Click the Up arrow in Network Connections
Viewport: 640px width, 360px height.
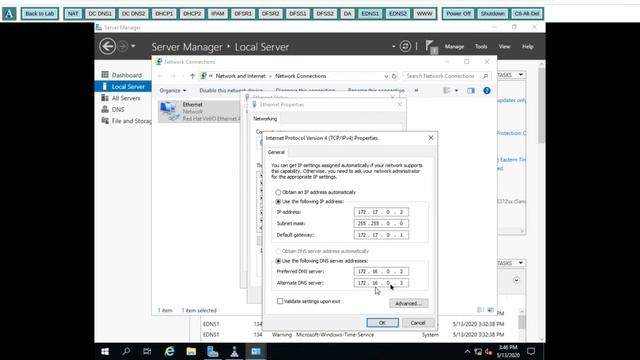(192, 76)
